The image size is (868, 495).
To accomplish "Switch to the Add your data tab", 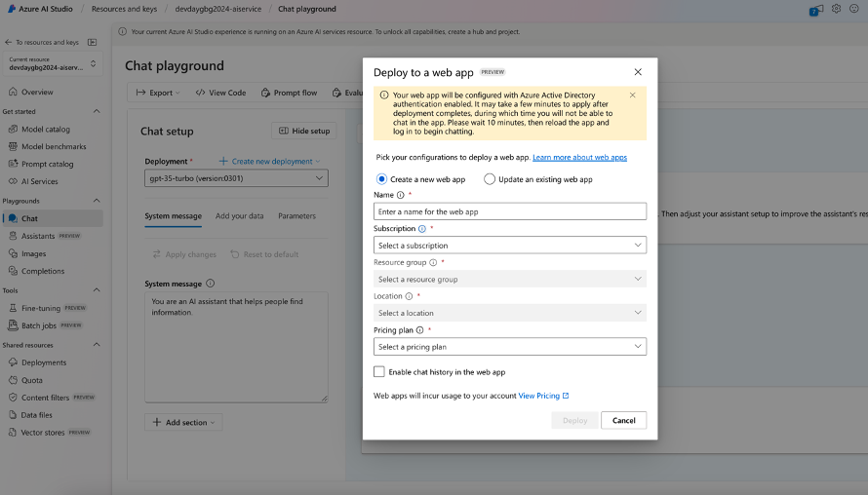I will click(x=240, y=216).
